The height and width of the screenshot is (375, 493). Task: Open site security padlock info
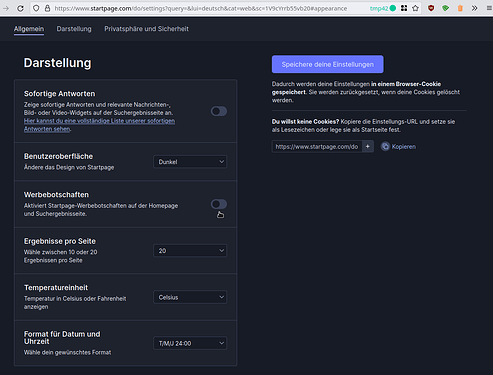pos(47,8)
